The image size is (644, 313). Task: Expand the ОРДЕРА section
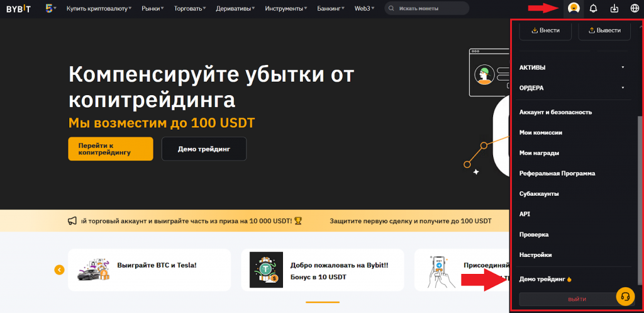coord(571,88)
